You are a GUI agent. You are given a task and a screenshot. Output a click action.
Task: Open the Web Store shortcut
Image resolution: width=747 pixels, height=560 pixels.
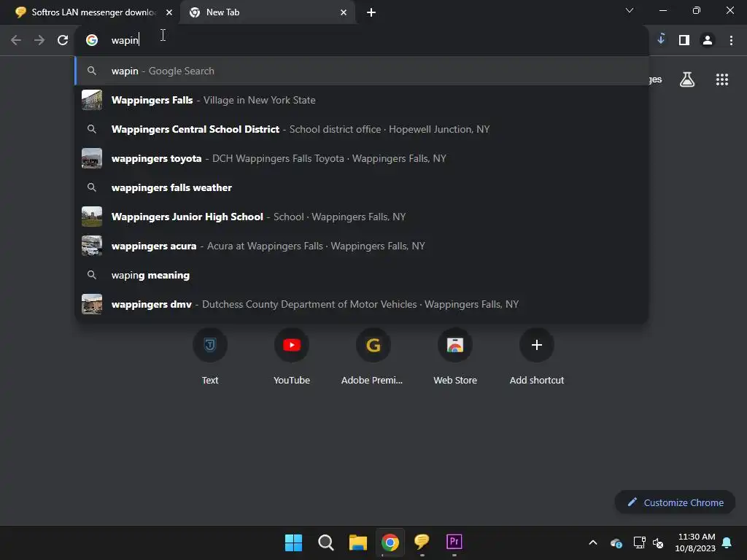click(455, 357)
